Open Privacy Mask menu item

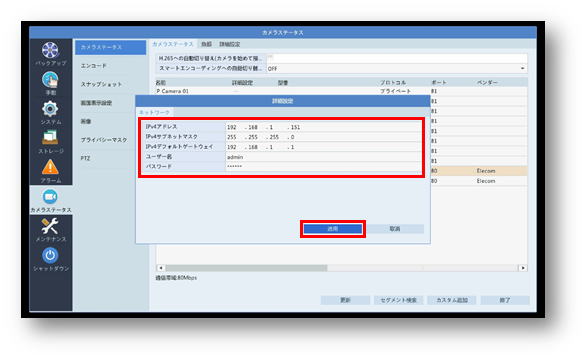[x=104, y=140]
